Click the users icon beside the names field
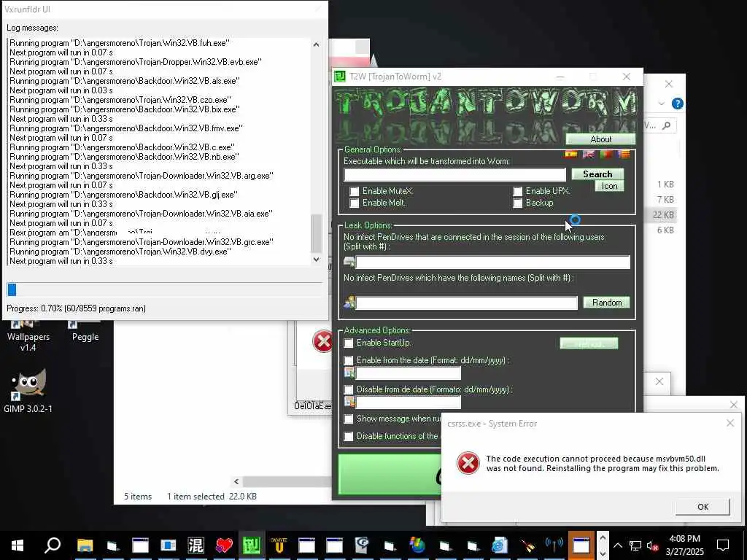Screen dimensions: 747x560 tap(349, 303)
